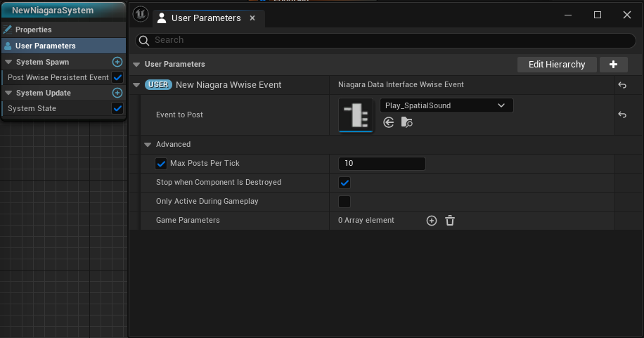Collapse the New Niagara Wwise Event parameter
Screen dimensions: 644x338
pos(136,85)
